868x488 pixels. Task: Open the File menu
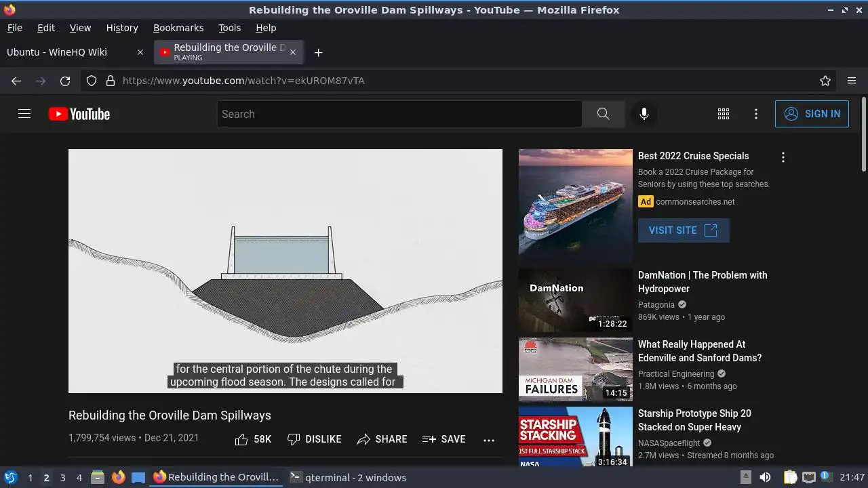(x=14, y=28)
